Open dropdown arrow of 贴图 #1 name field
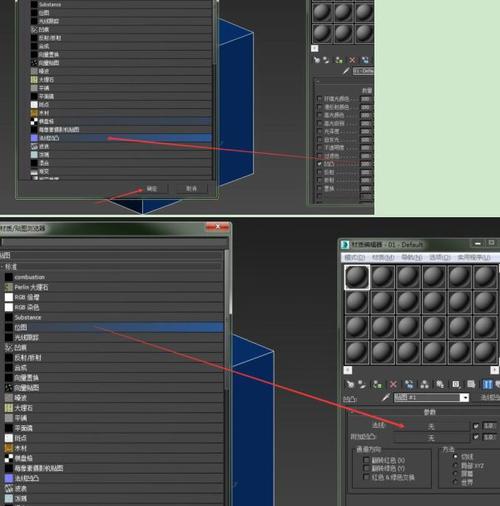Image resolution: width=500 pixels, height=506 pixels. click(x=464, y=397)
